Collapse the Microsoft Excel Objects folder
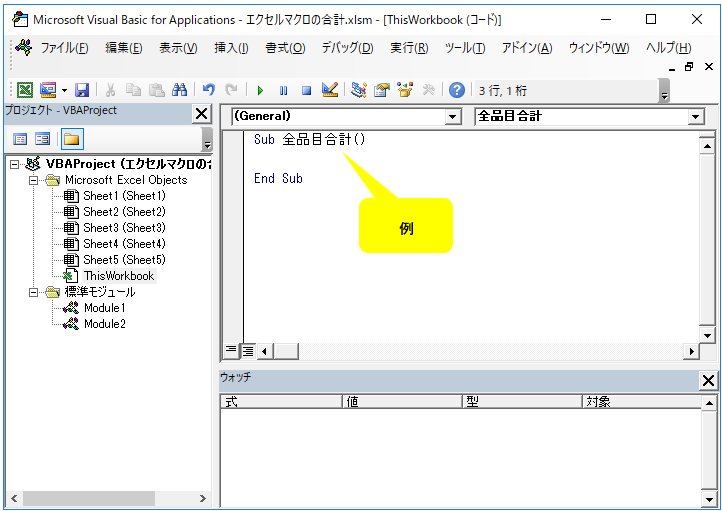Viewport: 722px width, 511px height. point(33,180)
